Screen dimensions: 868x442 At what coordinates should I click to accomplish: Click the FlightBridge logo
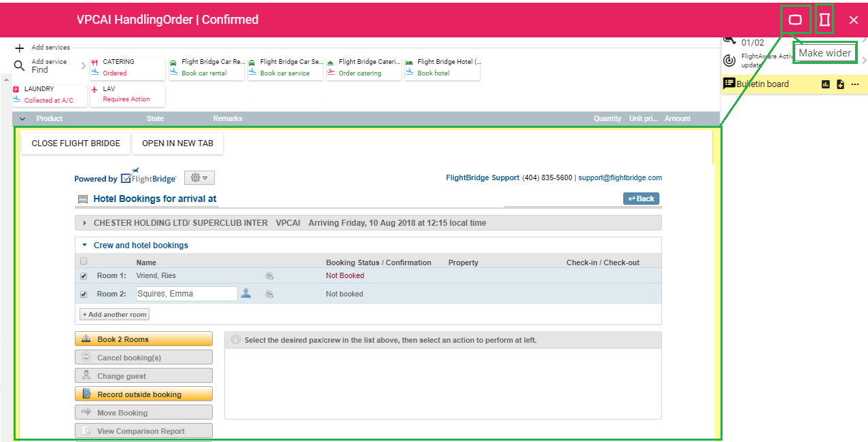pyautogui.click(x=148, y=177)
